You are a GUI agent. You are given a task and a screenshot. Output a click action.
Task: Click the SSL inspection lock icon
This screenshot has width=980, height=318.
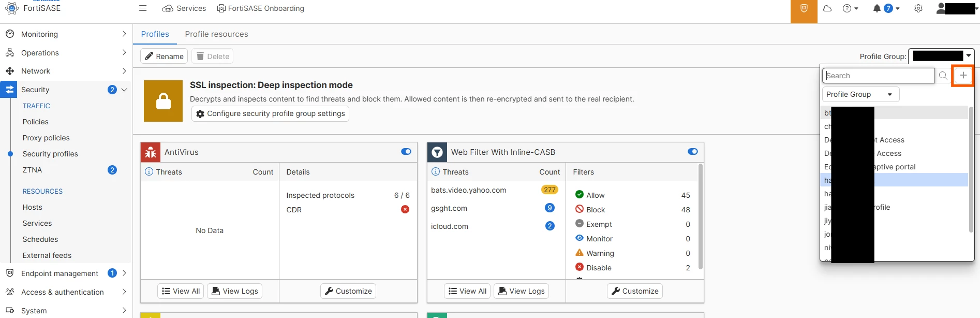163,101
